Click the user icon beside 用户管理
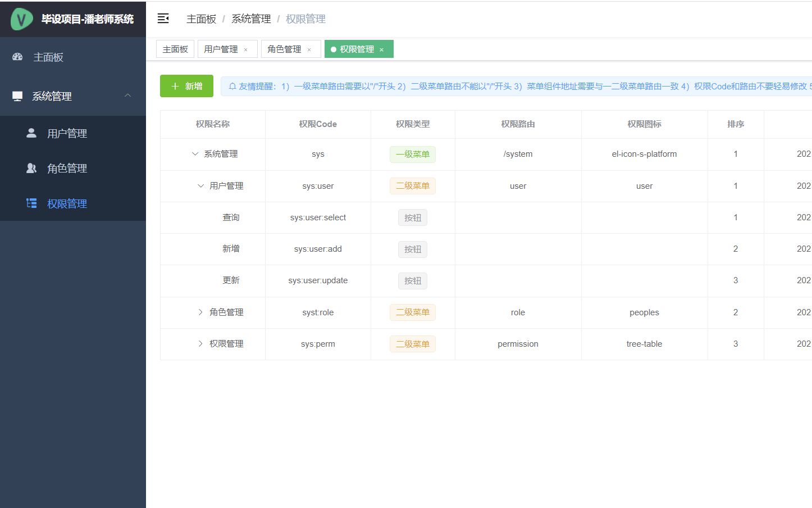 [x=31, y=133]
